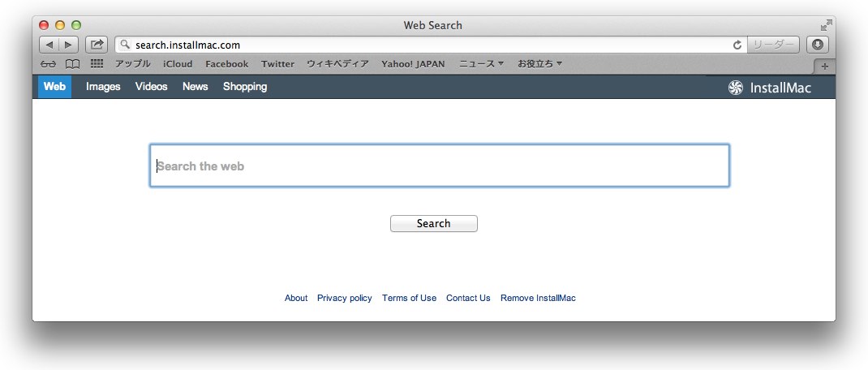The image size is (868, 370).
Task: Click the InstallMac logo icon
Action: click(x=735, y=88)
